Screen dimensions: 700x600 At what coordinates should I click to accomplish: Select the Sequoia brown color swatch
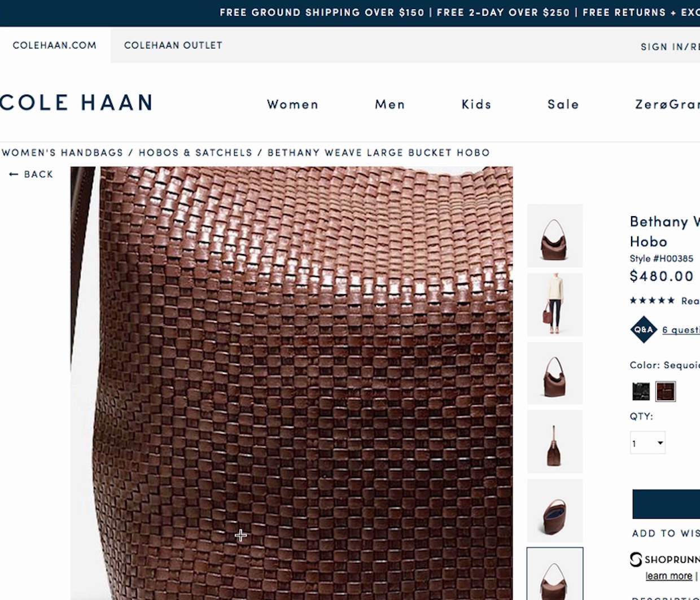(666, 391)
